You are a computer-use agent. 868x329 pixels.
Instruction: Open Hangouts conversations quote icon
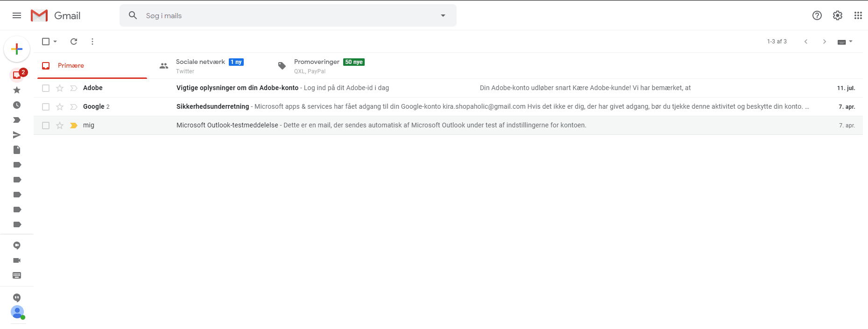[x=17, y=298]
